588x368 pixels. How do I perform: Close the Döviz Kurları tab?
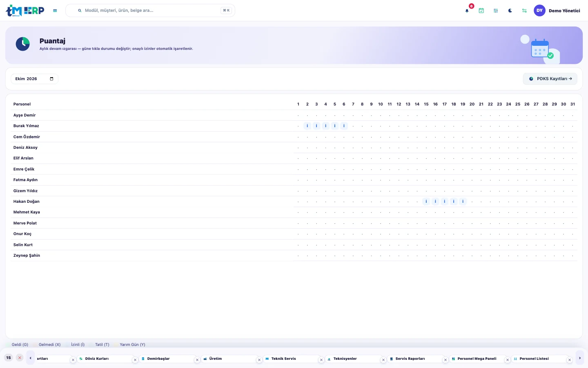135,360
